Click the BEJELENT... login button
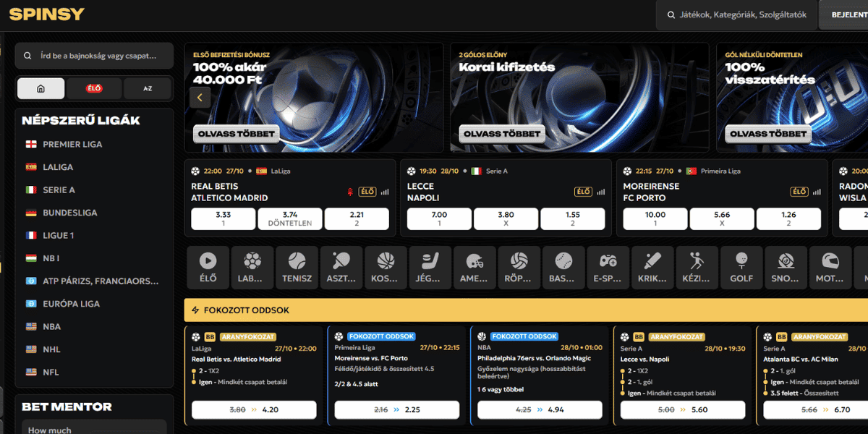This screenshot has height=434, width=868. coord(844,14)
